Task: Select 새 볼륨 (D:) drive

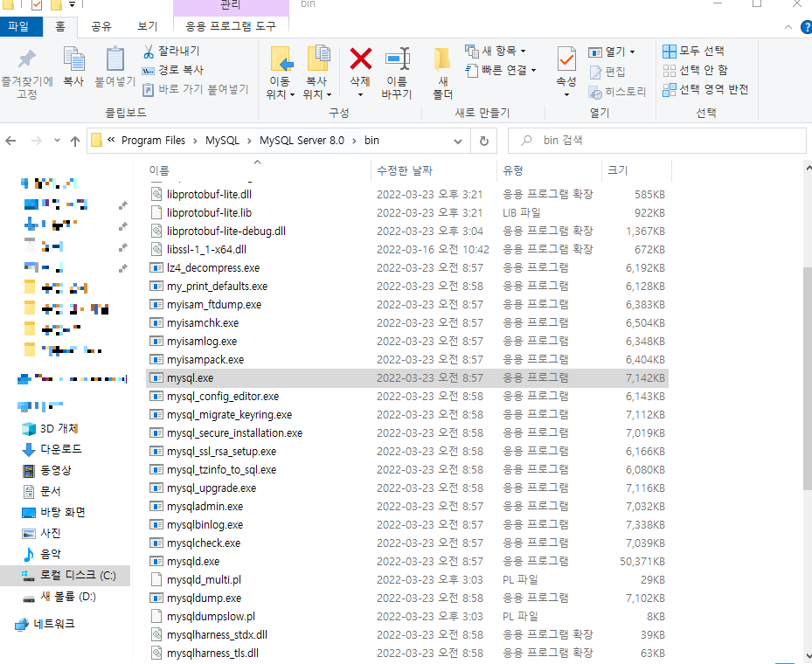Action: [x=59, y=597]
